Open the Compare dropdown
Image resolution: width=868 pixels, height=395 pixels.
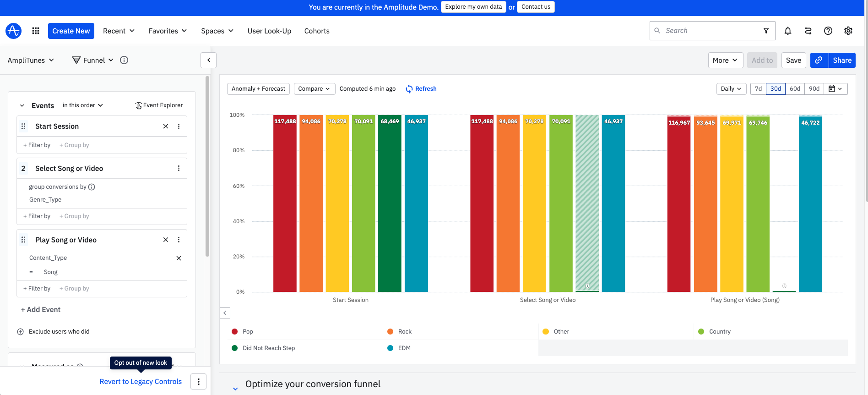point(314,88)
